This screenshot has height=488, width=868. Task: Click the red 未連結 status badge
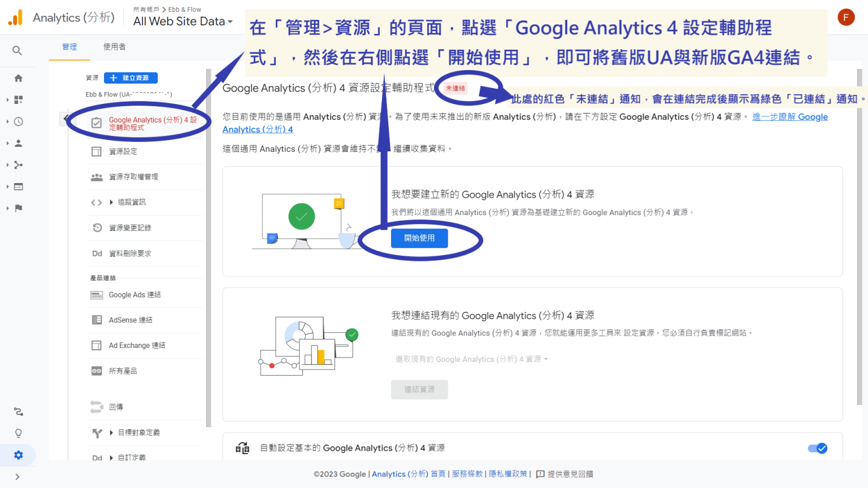(x=455, y=88)
